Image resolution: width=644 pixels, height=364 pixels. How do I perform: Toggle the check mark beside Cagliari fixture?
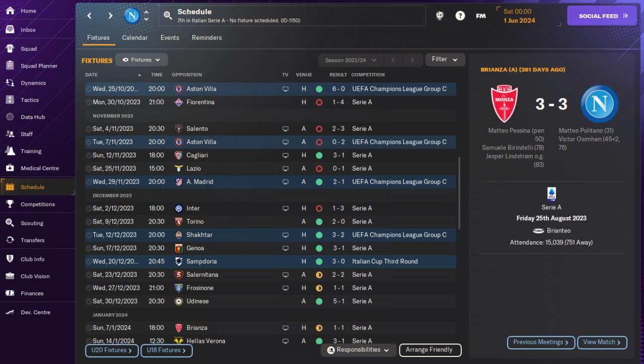89,156
